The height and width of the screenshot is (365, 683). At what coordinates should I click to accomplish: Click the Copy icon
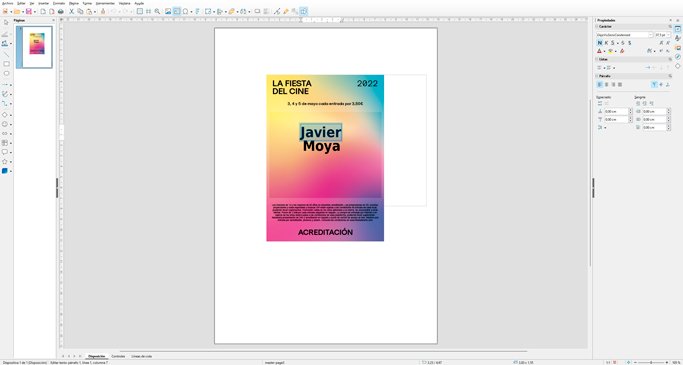pyautogui.click(x=81, y=11)
